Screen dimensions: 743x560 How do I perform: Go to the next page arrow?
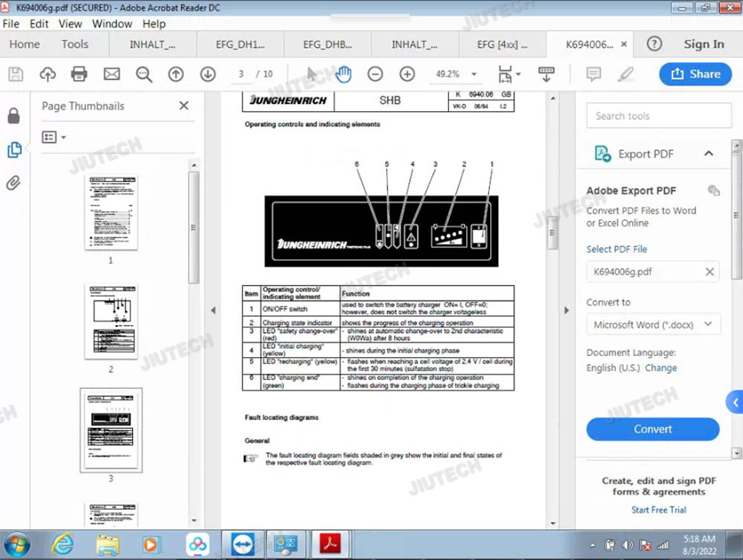(x=208, y=74)
